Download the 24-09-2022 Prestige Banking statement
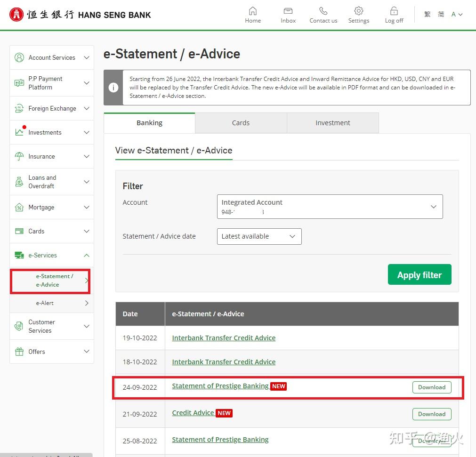This screenshot has height=457, width=476. point(431,387)
